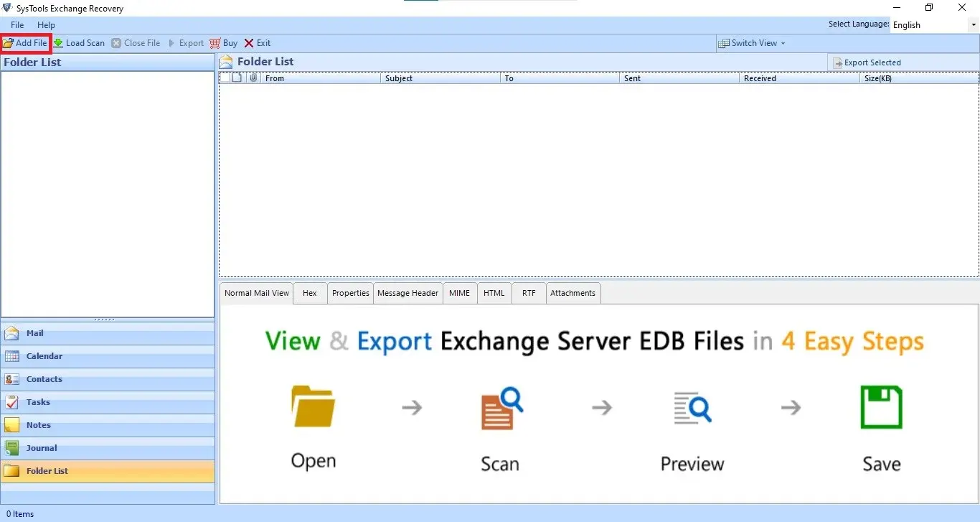Open the Attachments tab
Image resolution: width=980 pixels, height=522 pixels.
click(573, 293)
